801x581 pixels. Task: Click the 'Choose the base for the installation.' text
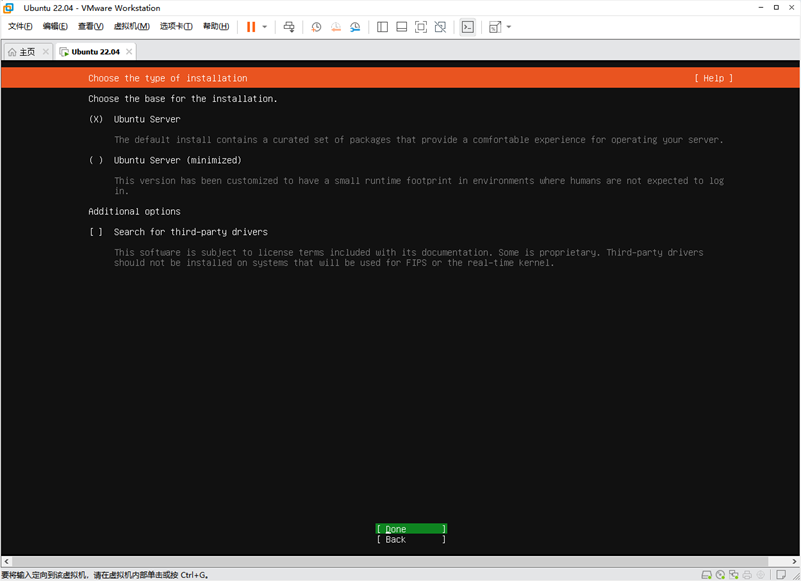182,99
